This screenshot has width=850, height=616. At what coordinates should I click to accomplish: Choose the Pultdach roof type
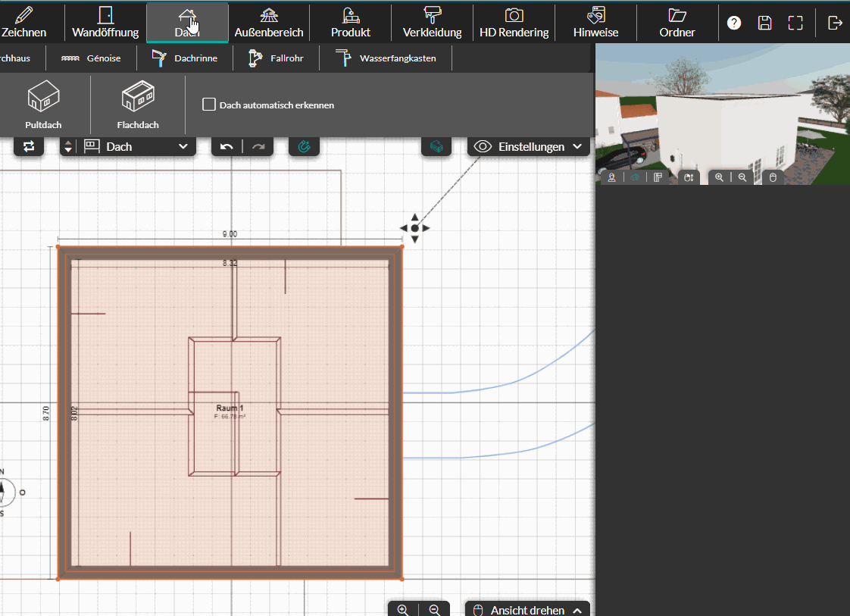[x=43, y=105]
